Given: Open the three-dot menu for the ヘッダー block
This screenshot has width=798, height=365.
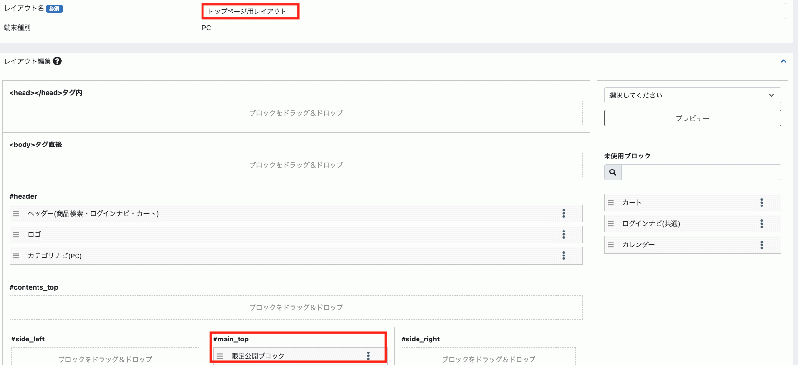Looking at the screenshot, I should coord(563,213).
